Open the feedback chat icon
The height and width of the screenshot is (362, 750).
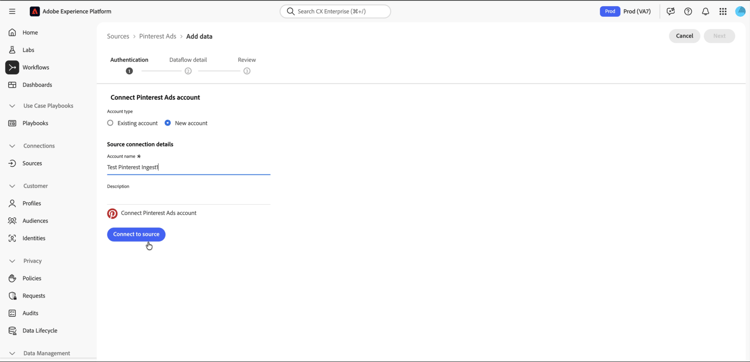tap(671, 11)
